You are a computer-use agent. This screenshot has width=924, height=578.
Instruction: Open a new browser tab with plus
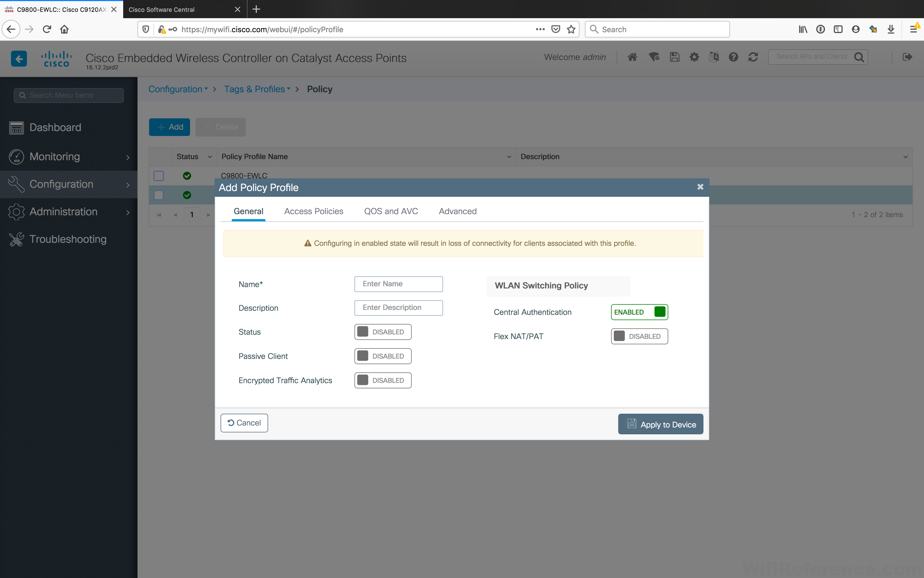click(256, 9)
